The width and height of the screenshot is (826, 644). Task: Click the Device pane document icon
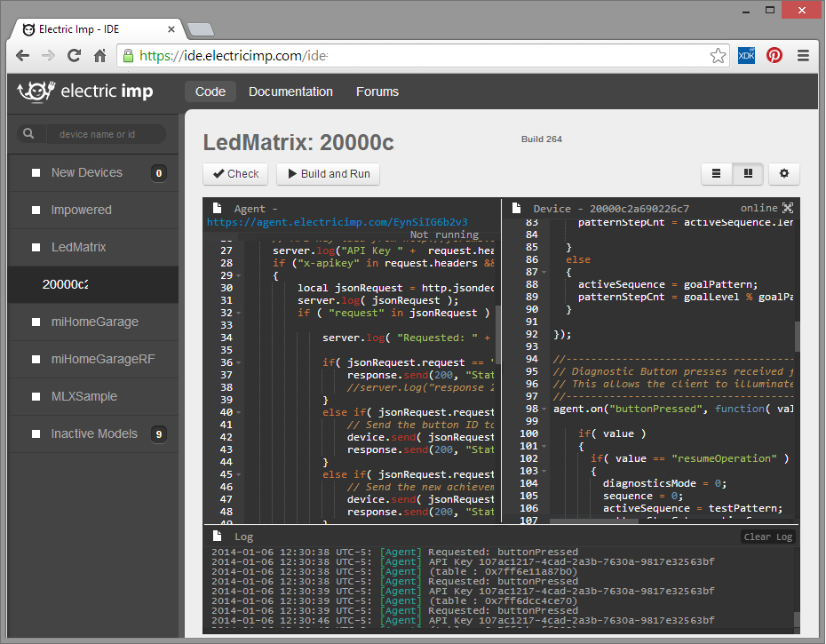(516, 208)
